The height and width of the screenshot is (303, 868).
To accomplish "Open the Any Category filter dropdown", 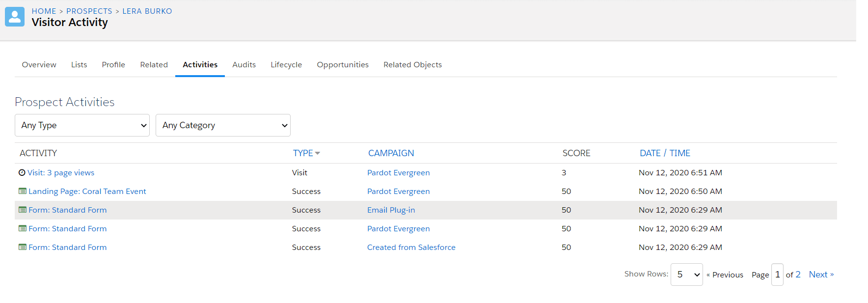I will (223, 125).
